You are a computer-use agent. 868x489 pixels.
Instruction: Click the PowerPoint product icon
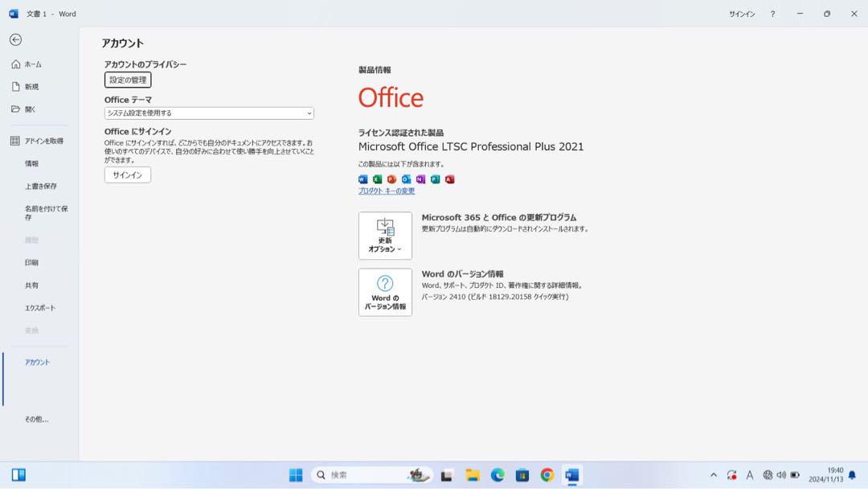click(392, 179)
